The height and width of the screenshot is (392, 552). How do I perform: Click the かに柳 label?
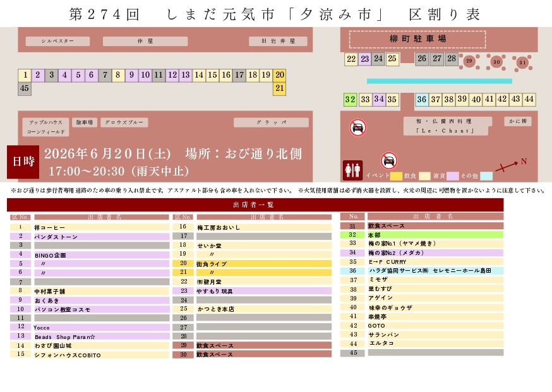point(518,121)
